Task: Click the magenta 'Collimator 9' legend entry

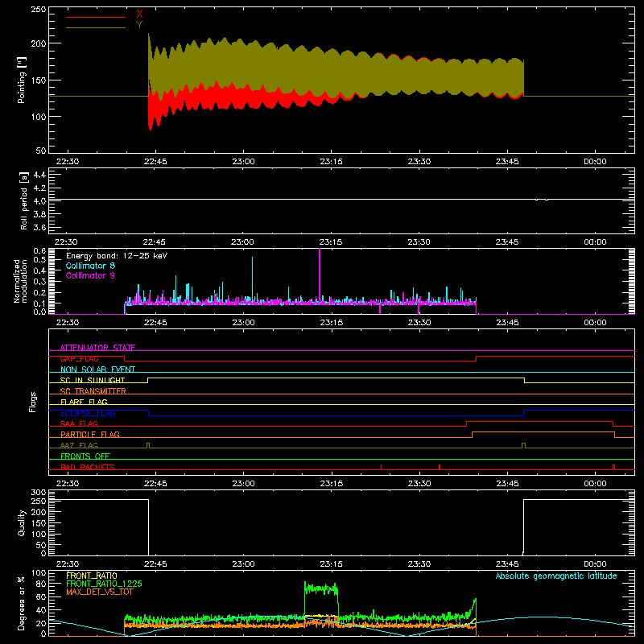Action: 90,275
